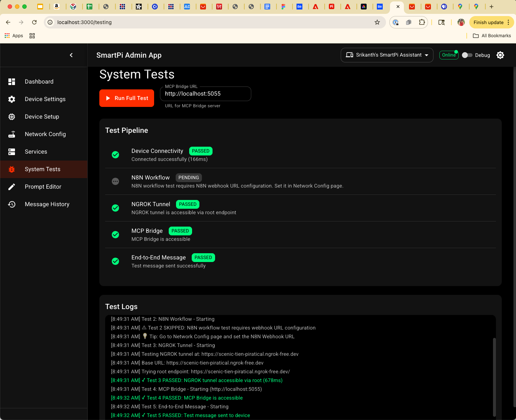Open the Services panel icon
Image resolution: width=516 pixels, height=420 pixels.
coord(12,151)
